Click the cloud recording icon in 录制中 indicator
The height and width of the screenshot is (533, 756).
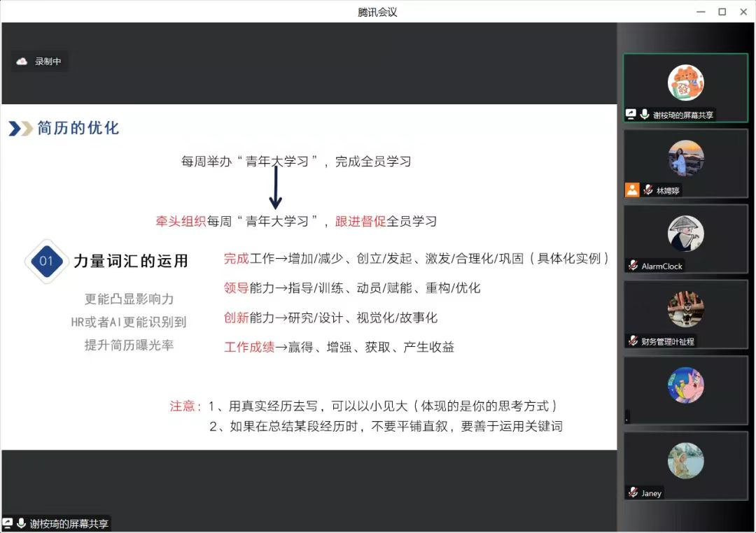[x=21, y=61]
